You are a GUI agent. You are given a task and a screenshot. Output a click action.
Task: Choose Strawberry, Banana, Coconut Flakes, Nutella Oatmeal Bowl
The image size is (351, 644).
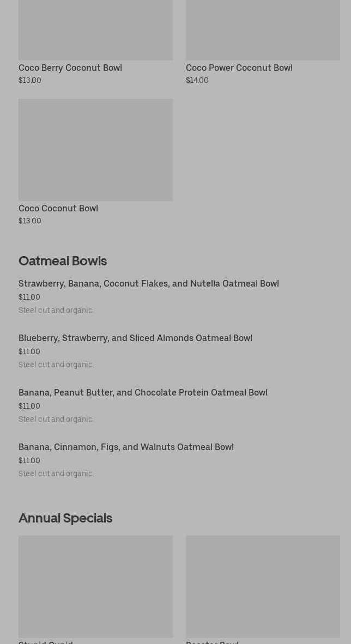coord(148,283)
